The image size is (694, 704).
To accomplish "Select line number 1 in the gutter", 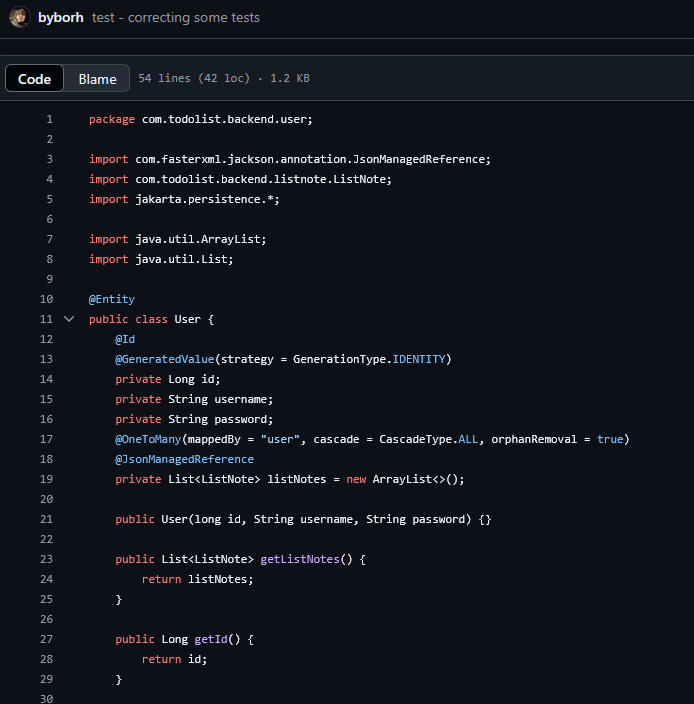I will pos(49,119).
